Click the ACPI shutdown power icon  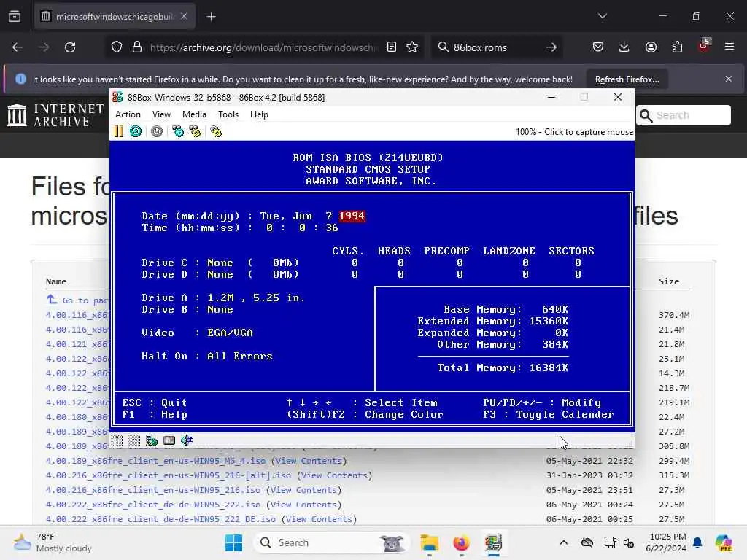157,131
